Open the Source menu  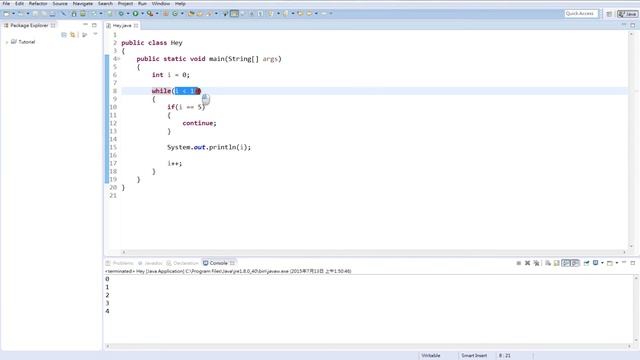pyautogui.click(x=60, y=3)
